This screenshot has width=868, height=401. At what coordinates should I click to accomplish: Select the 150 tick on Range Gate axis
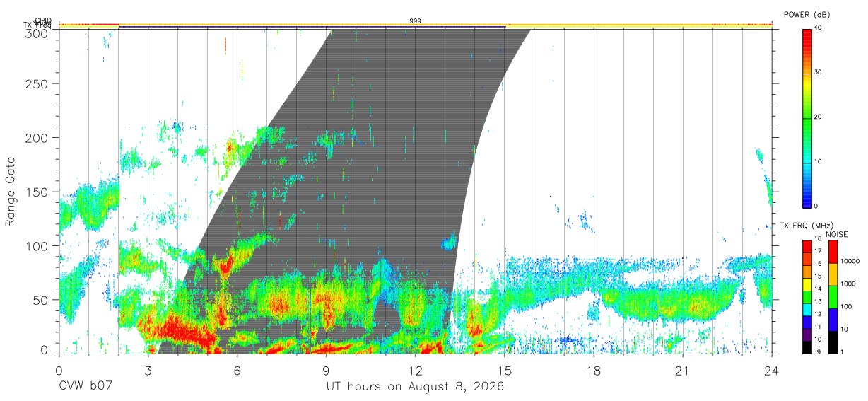(38, 192)
